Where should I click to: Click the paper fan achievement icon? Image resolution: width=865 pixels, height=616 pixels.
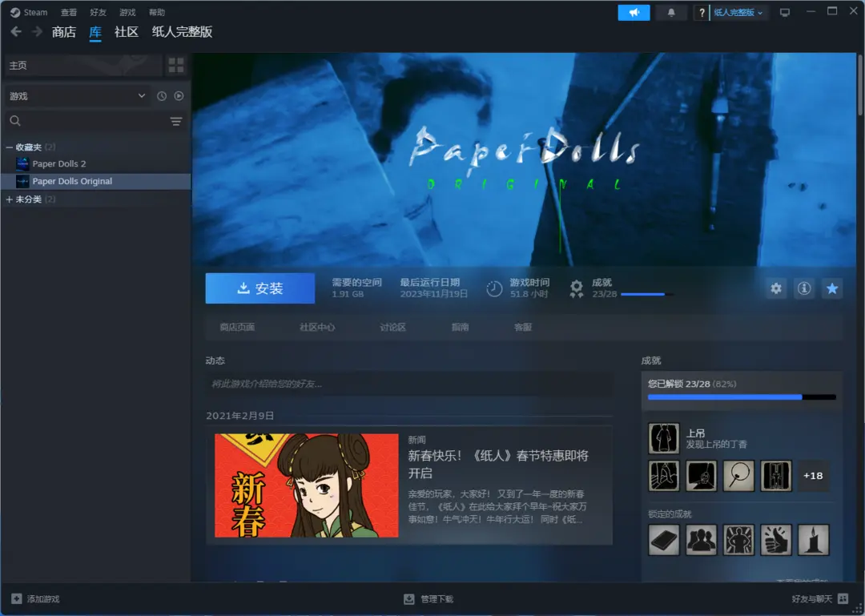tap(738, 476)
